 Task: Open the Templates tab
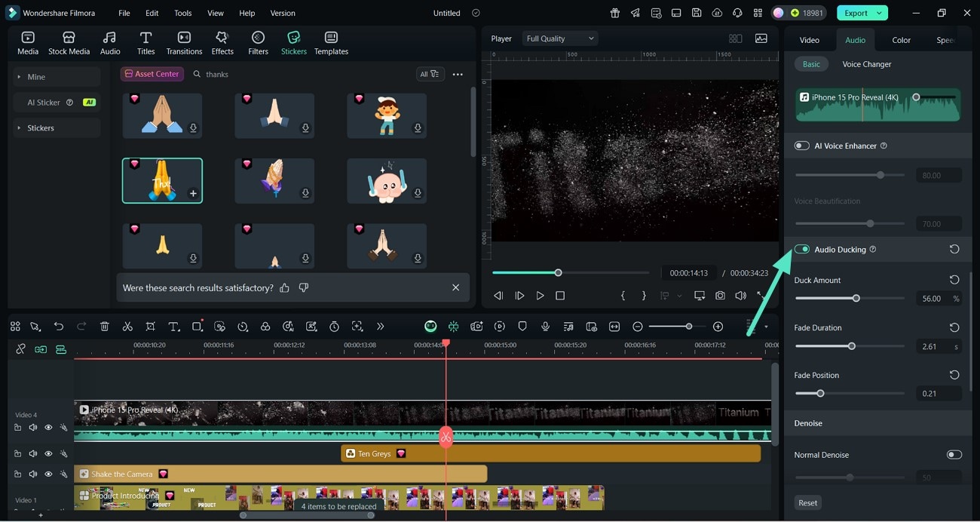point(331,43)
